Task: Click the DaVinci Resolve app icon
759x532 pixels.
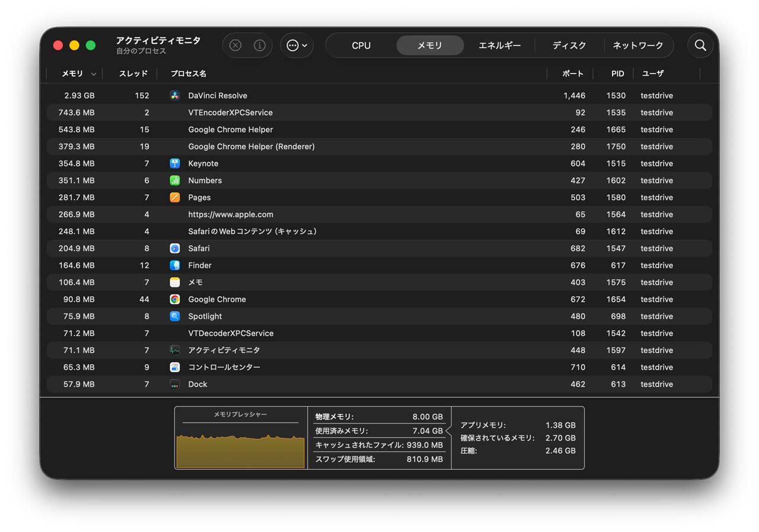Action: (175, 95)
